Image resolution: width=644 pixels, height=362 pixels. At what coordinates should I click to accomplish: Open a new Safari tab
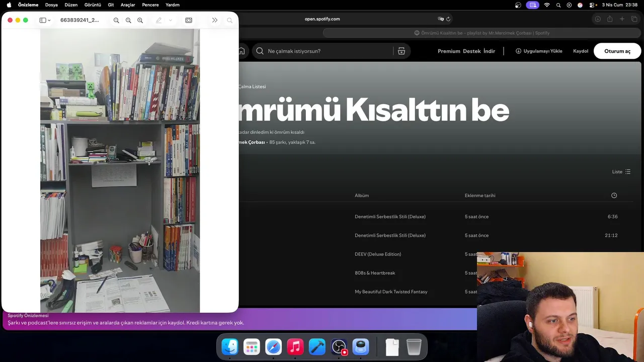[x=622, y=19]
